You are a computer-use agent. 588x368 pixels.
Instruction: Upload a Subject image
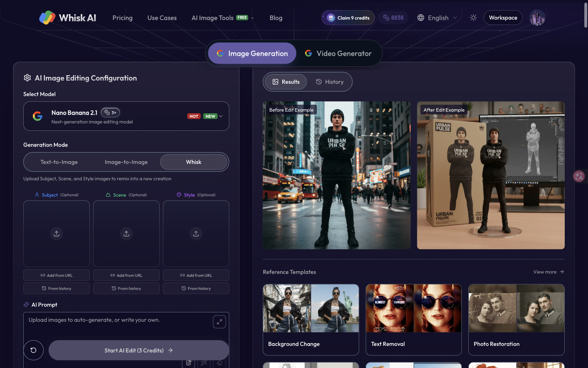pos(56,233)
